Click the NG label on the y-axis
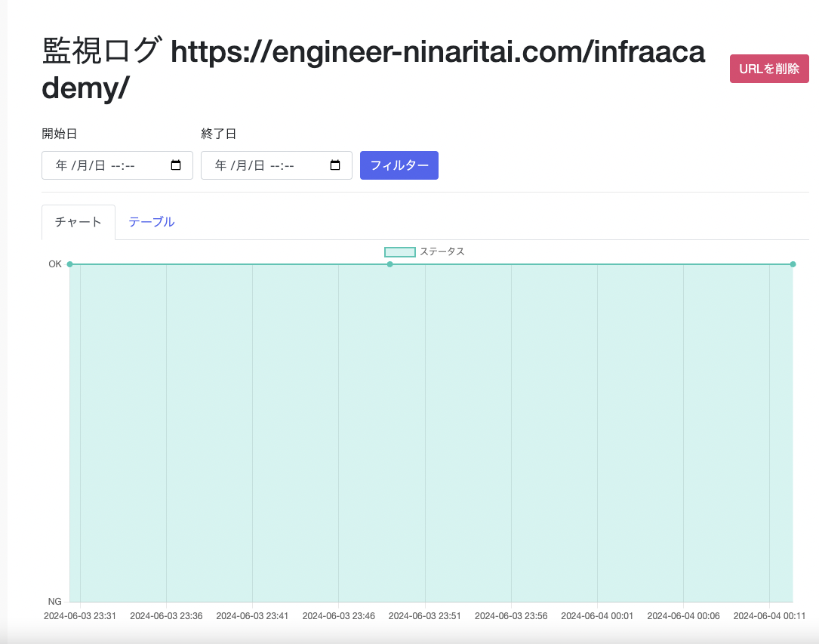This screenshot has height=644, width=819. 55,601
